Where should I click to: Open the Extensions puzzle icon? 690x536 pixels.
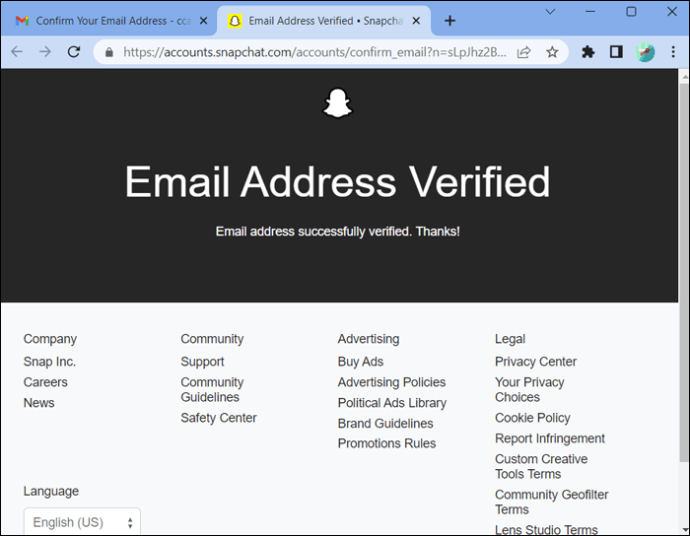click(x=588, y=52)
